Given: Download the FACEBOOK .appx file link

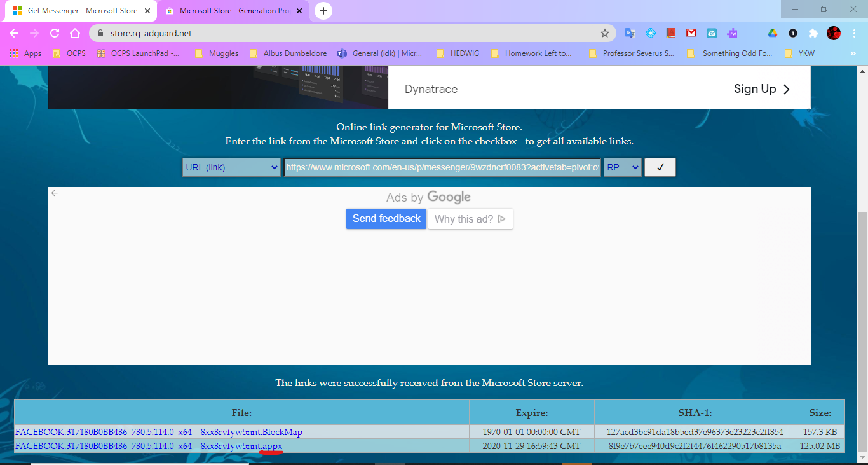Looking at the screenshot, I should click(149, 446).
